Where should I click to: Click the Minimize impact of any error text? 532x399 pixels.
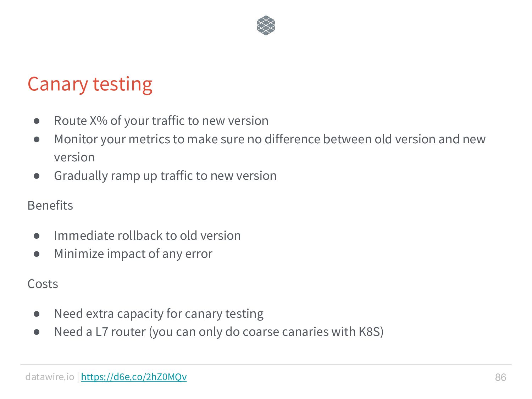(133, 254)
